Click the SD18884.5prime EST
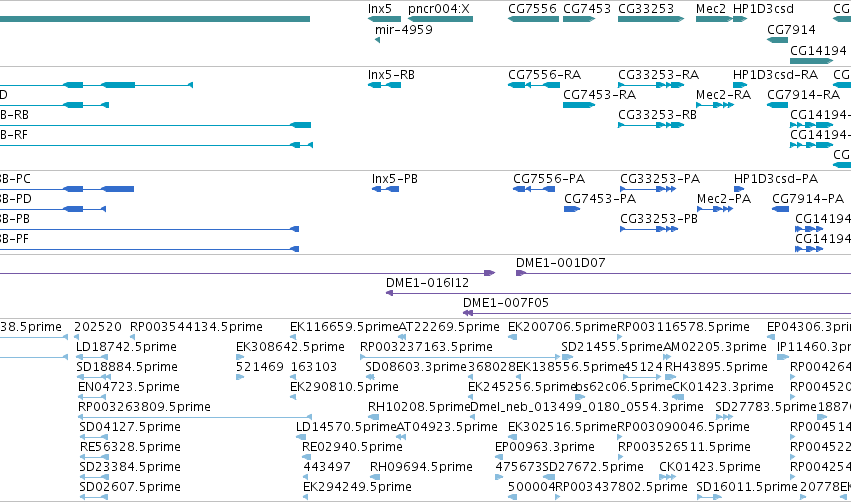851x502 pixels. tap(93, 377)
